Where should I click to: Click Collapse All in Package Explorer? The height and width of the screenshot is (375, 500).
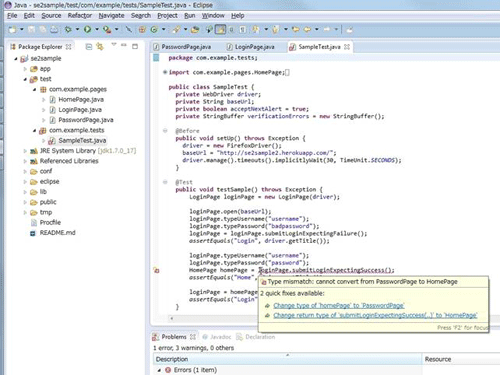tap(89, 47)
